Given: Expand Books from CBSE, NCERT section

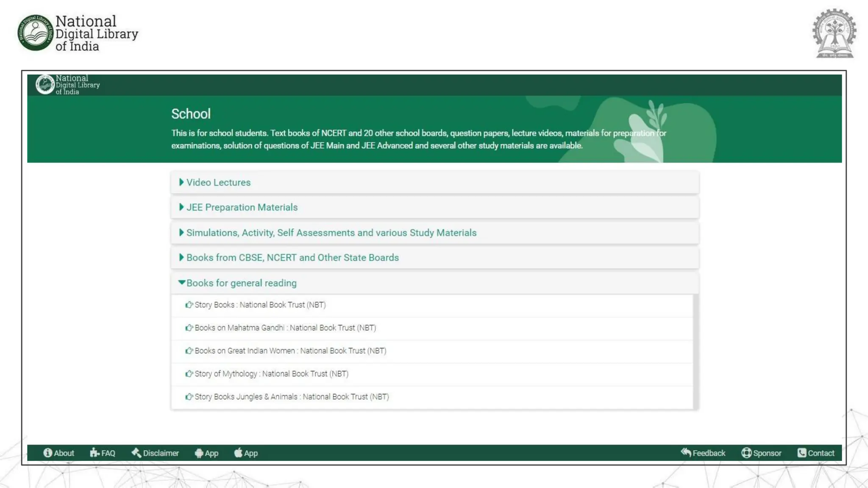Looking at the screenshot, I should coord(292,258).
